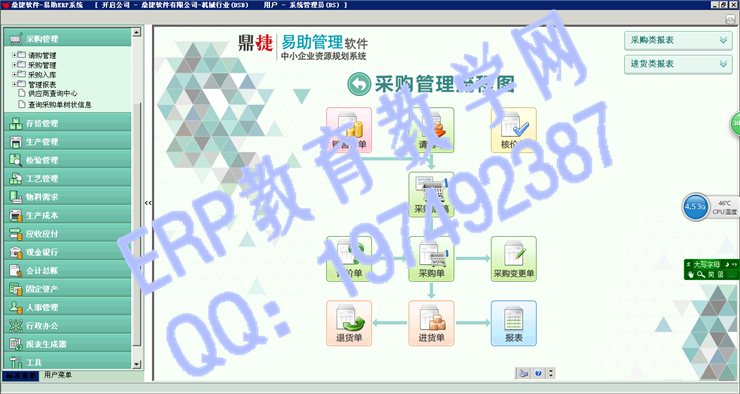740x394 pixels.
Task: Expand the 采购入库 tree node
Action: coord(14,75)
